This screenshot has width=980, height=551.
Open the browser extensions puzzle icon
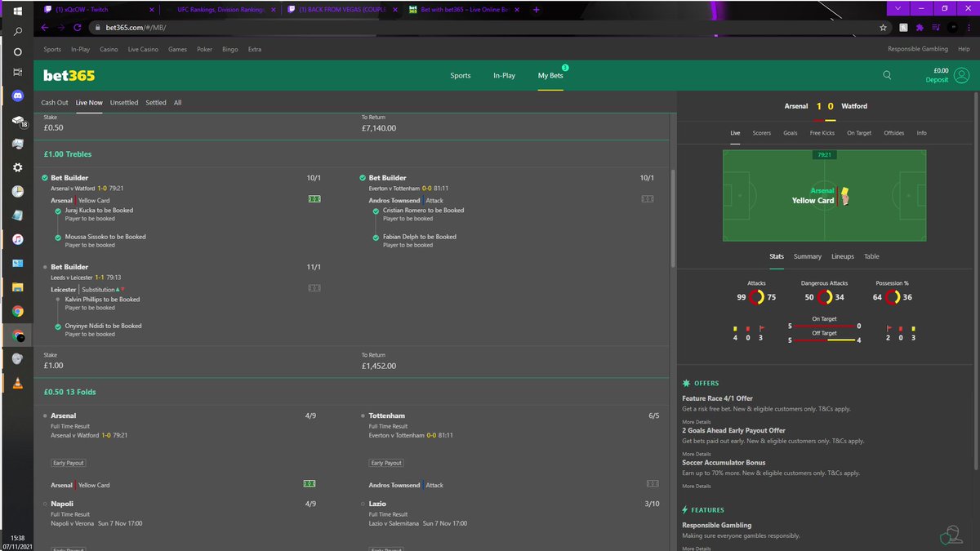tap(920, 27)
